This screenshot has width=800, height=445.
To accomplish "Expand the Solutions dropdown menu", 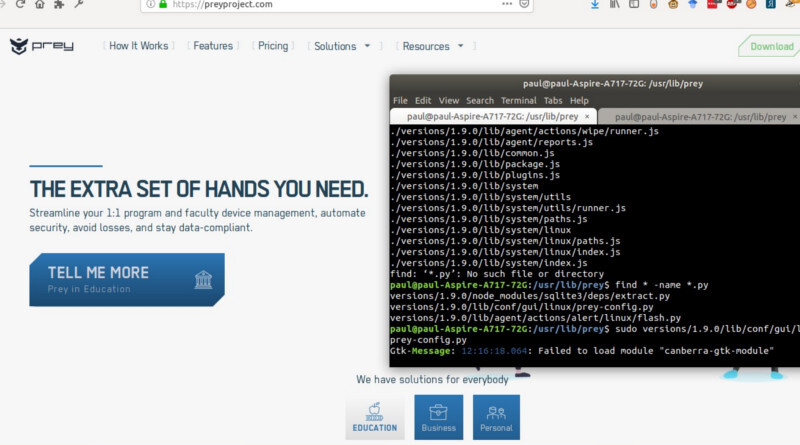I will tap(342, 46).
